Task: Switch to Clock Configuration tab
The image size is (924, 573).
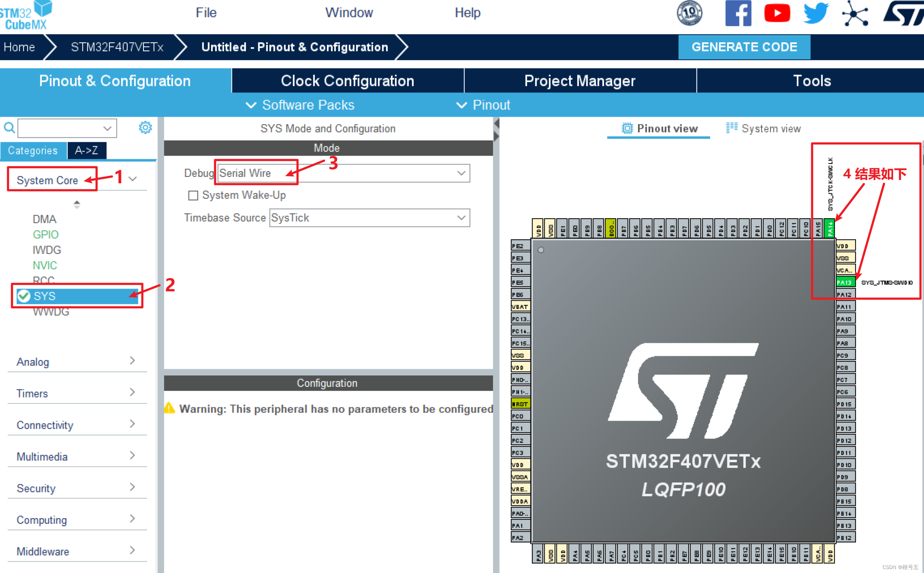Action: pos(347,81)
